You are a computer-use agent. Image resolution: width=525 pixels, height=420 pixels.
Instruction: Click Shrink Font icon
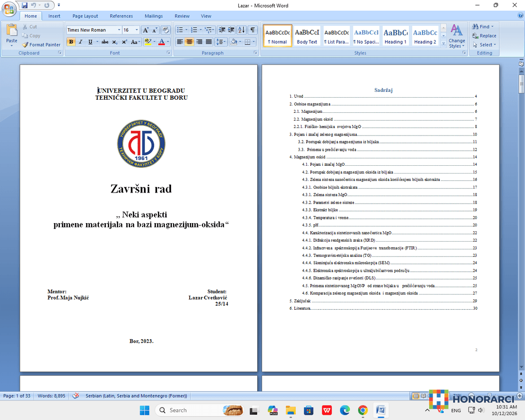(155, 30)
